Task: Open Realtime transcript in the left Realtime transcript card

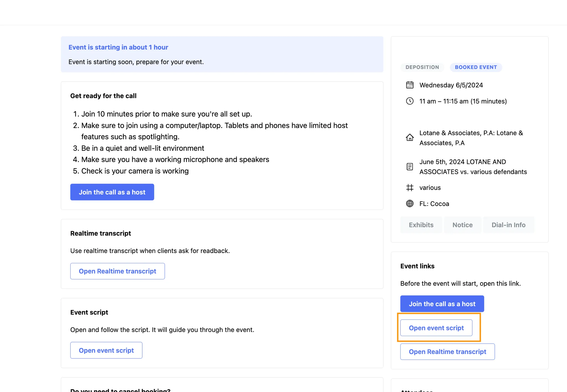Action: point(117,271)
